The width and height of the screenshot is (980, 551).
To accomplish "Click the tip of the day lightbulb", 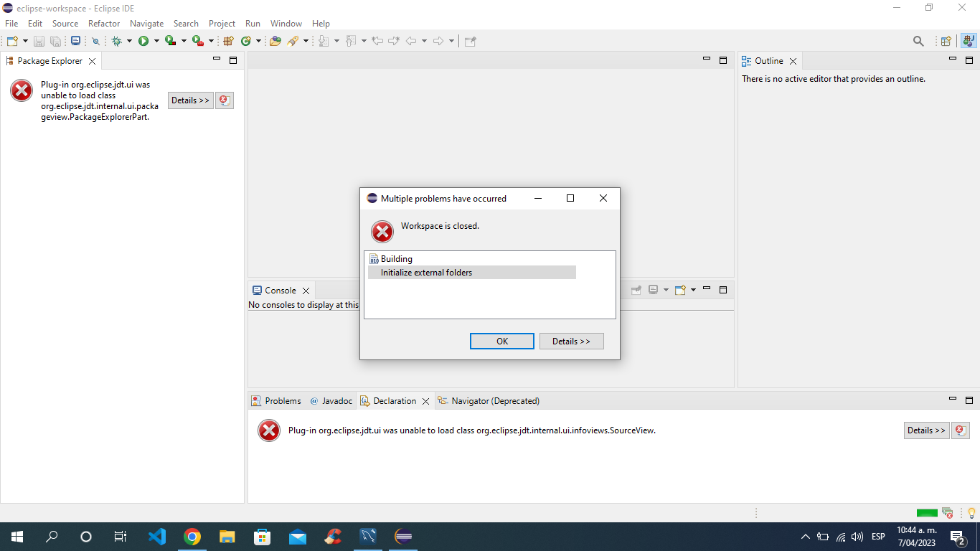I will click(x=971, y=513).
